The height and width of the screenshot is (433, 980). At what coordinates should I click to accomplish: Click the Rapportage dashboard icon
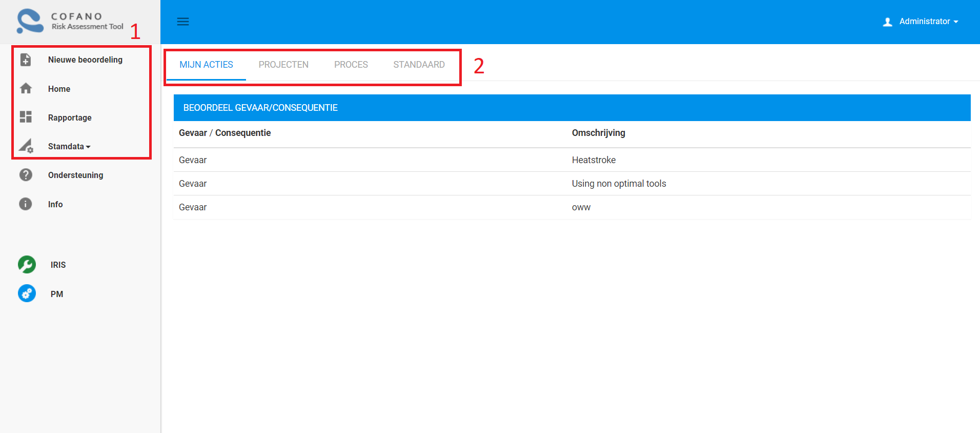(26, 117)
